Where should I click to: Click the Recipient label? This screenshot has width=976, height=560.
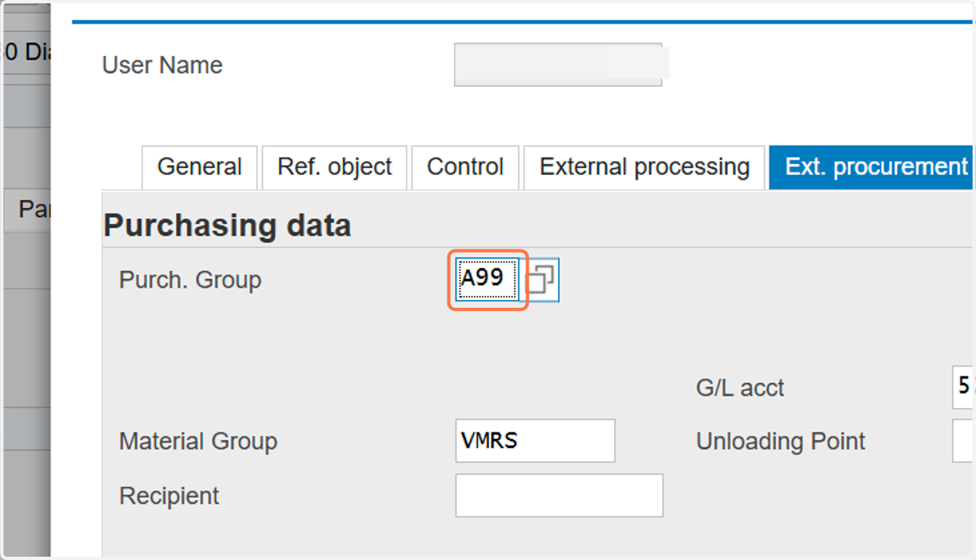point(169,496)
